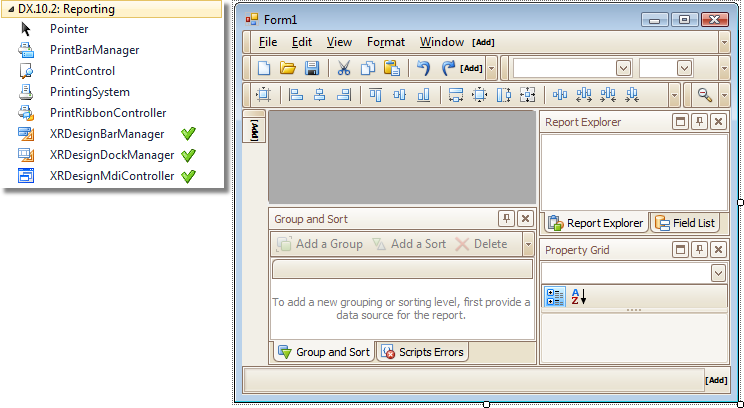The height and width of the screenshot is (408, 744).
Task: Open Property Grid object selector dropdown
Action: click(x=718, y=273)
